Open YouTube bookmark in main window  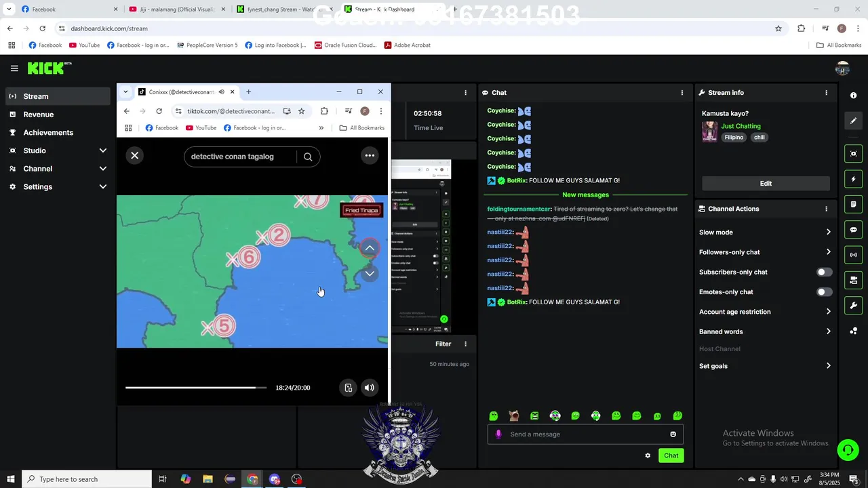(x=84, y=45)
